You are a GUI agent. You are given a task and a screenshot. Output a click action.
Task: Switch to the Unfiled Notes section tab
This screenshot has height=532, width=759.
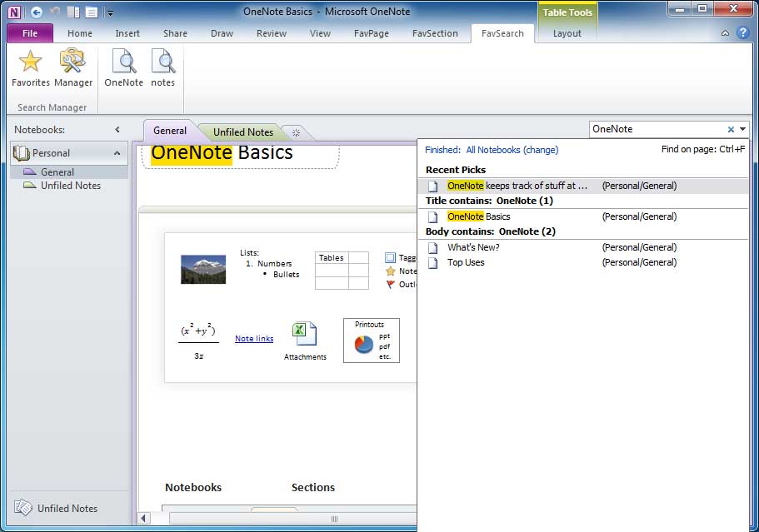click(x=243, y=132)
